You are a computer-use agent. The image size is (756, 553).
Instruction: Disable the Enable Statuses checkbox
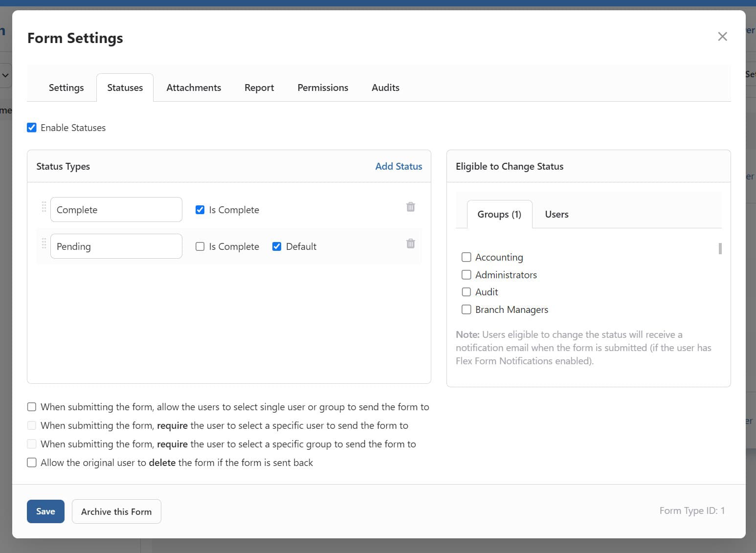(x=31, y=127)
